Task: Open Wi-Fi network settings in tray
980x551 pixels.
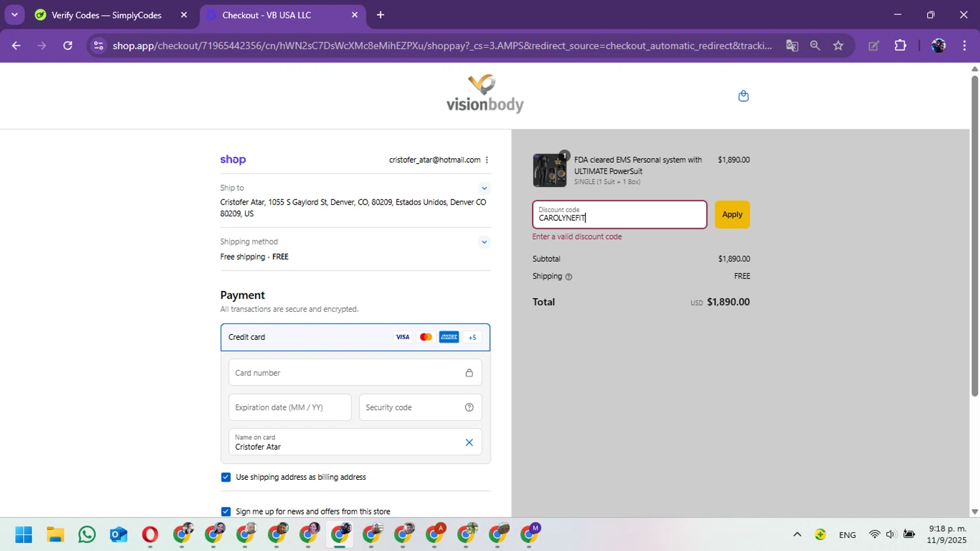Action: (874, 535)
